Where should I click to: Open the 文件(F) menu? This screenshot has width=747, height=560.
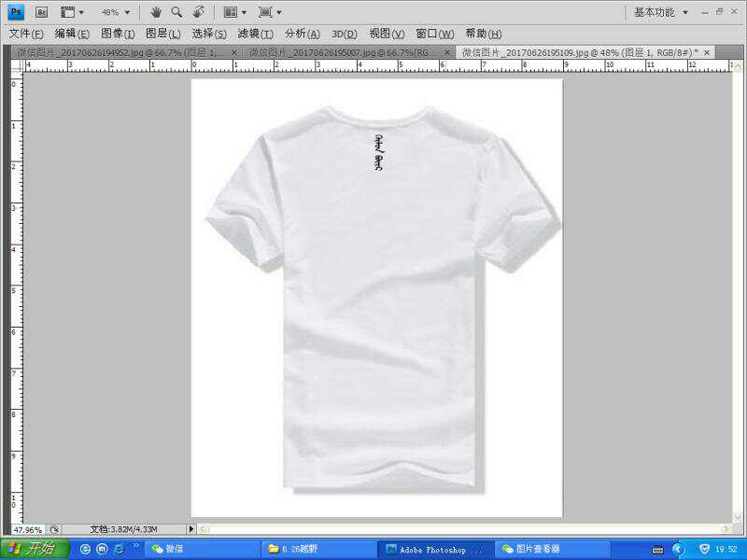[26, 34]
